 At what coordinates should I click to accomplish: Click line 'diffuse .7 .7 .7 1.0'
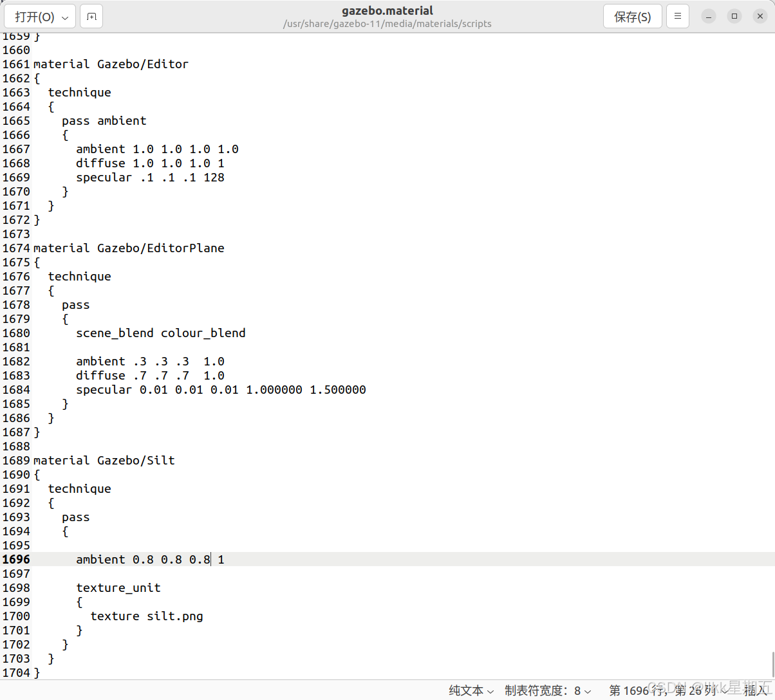pyautogui.click(x=150, y=376)
